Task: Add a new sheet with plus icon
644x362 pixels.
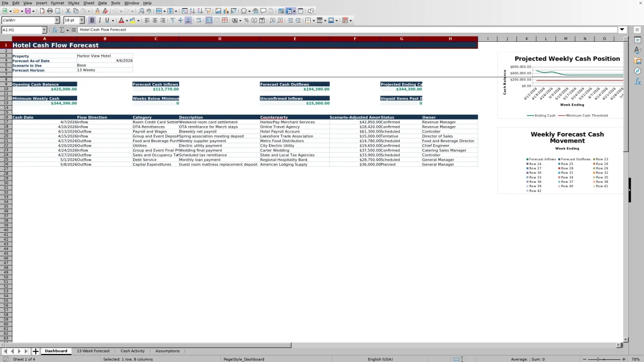Action: [x=36, y=351]
